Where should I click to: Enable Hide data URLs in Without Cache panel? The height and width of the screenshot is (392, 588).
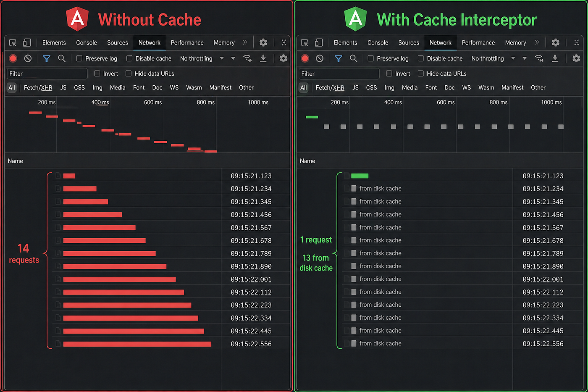(129, 74)
